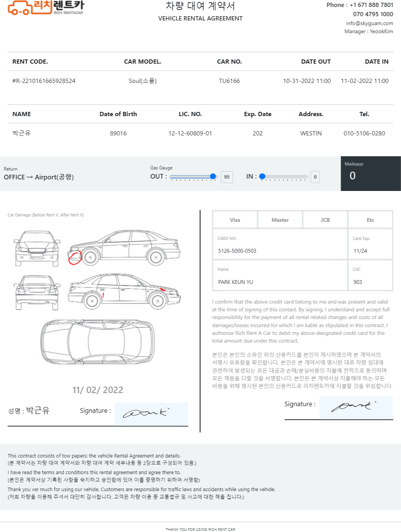Click the credit card signature box

(x=356, y=407)
